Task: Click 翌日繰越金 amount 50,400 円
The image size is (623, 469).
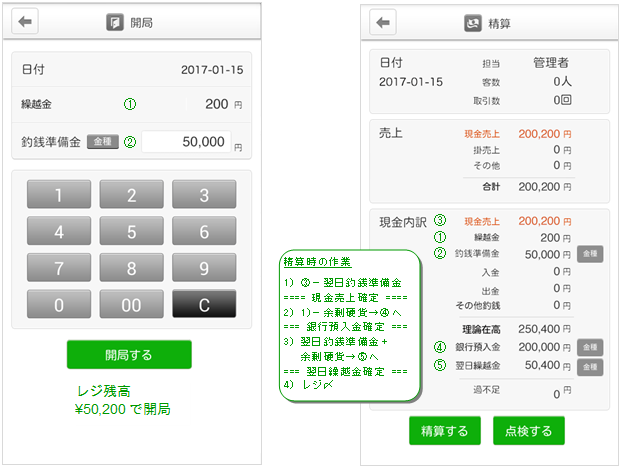Action: (x=548, y=365)
